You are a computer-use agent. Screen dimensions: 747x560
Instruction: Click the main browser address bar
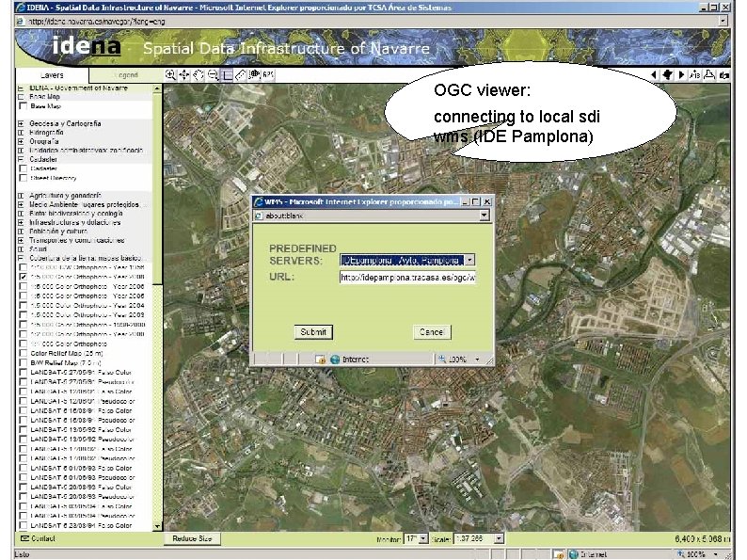coord(367,22)
